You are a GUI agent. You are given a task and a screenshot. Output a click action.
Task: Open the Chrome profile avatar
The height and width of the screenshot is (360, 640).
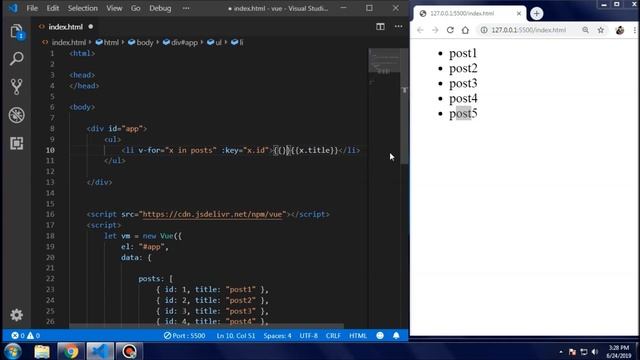pos(620,30)
